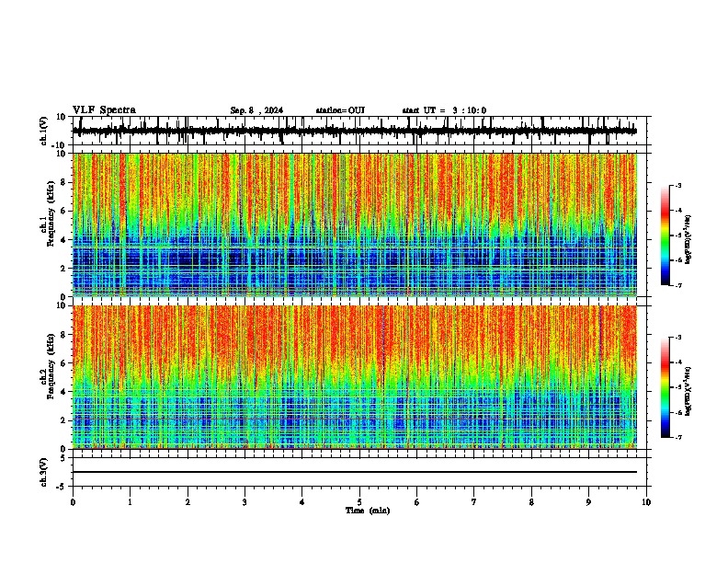Click the ch.1 spectrogram panel
728x563 pixels.
[355, 224]
